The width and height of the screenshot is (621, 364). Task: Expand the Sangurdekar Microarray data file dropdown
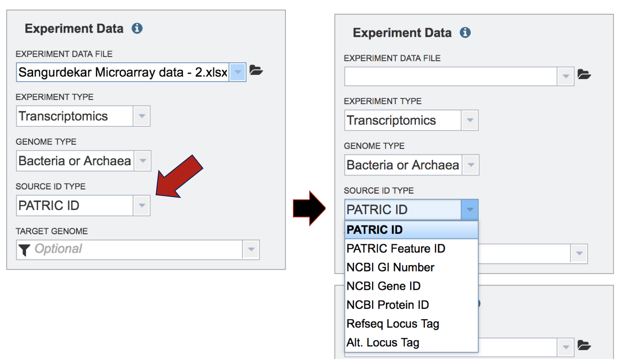tap(238, 72)
